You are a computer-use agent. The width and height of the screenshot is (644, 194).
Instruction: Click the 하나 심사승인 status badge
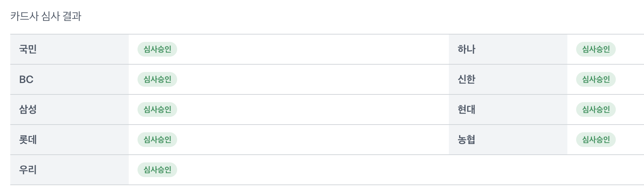click(596, 49)
